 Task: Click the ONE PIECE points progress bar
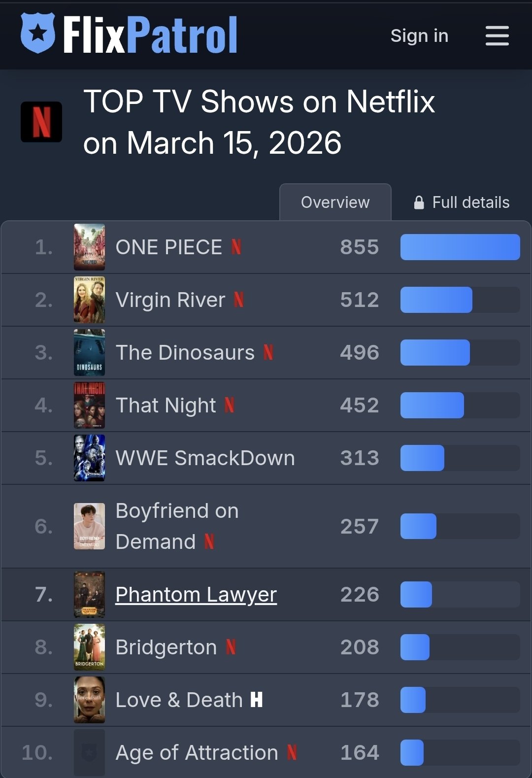coord(460,247)
